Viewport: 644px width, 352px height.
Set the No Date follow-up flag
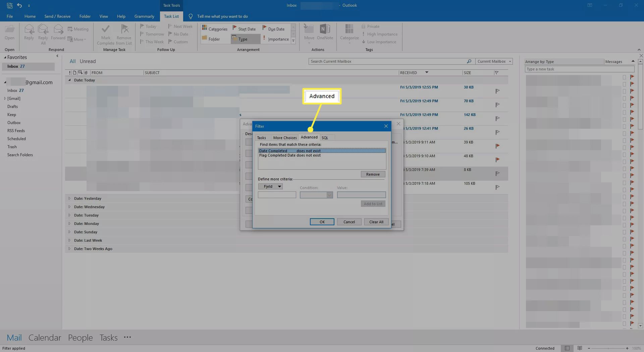(178, 34)
